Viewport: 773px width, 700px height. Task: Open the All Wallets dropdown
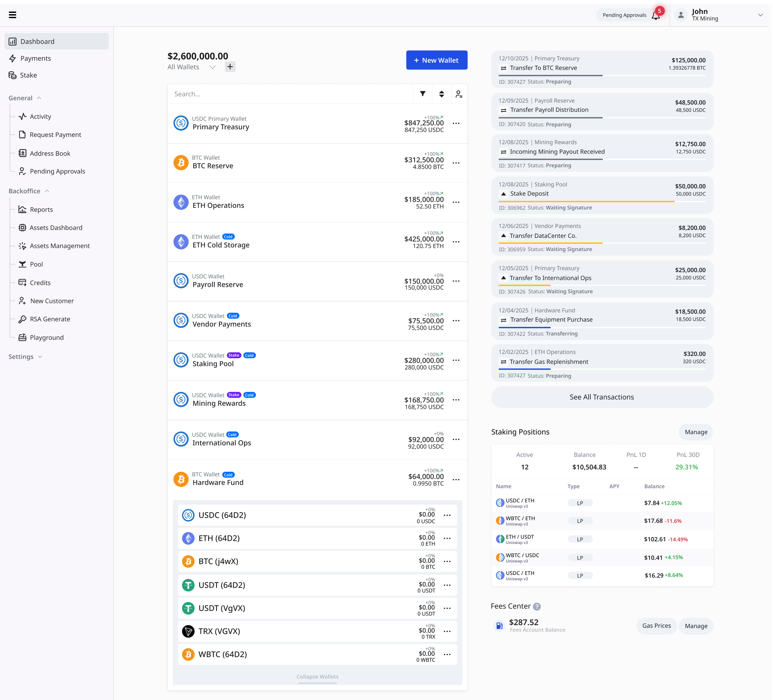(212, 67)
